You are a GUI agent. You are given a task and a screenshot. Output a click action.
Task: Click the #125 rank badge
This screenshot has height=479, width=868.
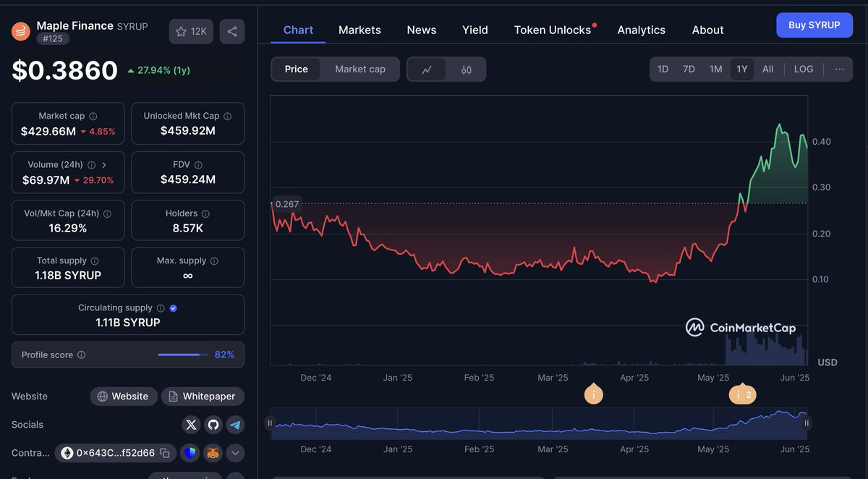tap(51, 39)
